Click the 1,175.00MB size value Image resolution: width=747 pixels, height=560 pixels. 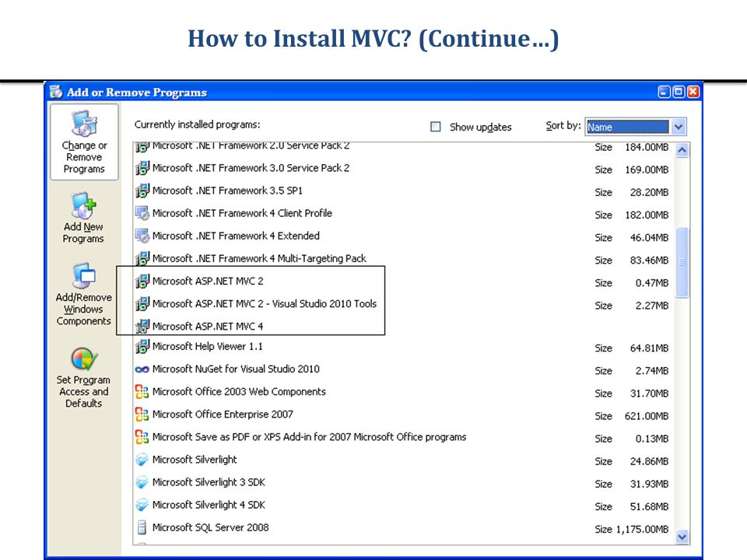[642, 529]
